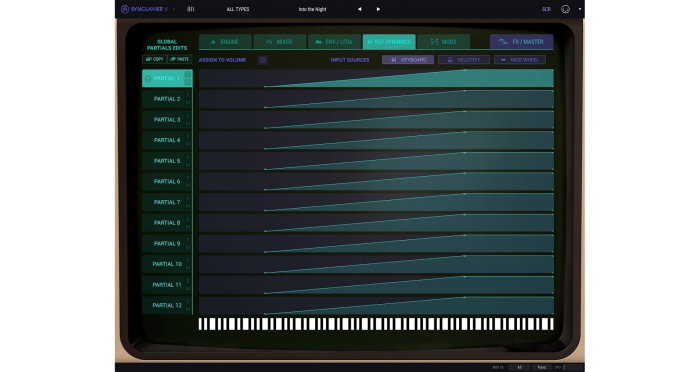Toggle Solo on Partial 1

188,75
